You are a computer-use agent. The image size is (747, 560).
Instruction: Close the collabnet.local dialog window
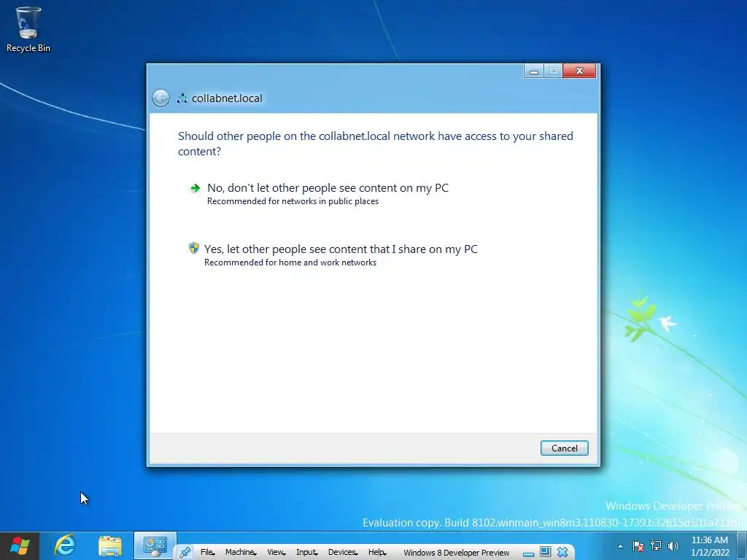click(579, 71)
